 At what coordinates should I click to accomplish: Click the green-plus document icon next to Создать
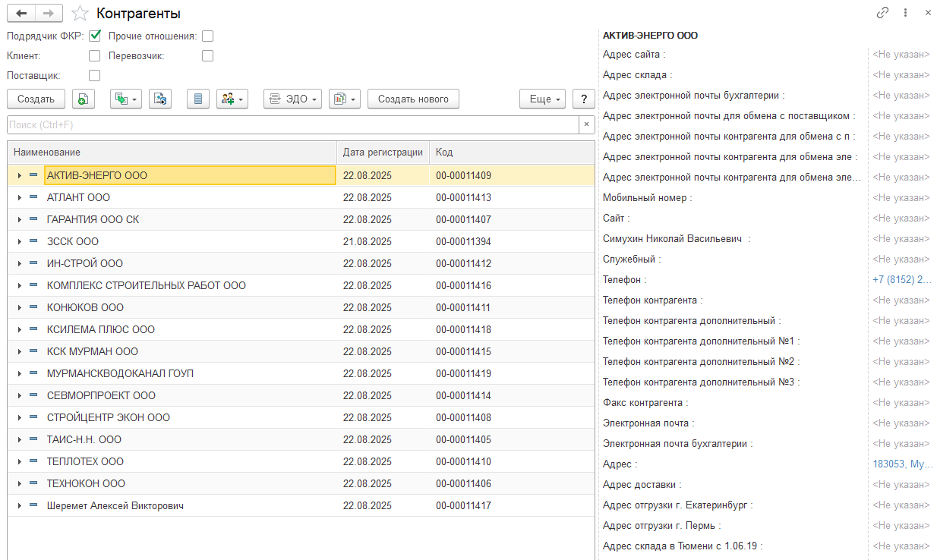point(84,99)
